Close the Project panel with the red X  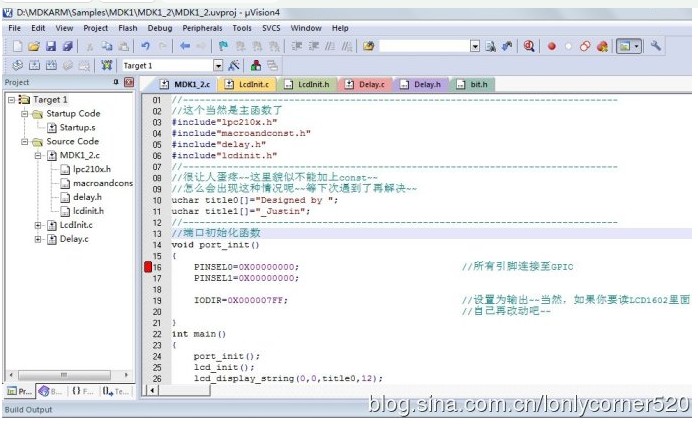point(129,82)
